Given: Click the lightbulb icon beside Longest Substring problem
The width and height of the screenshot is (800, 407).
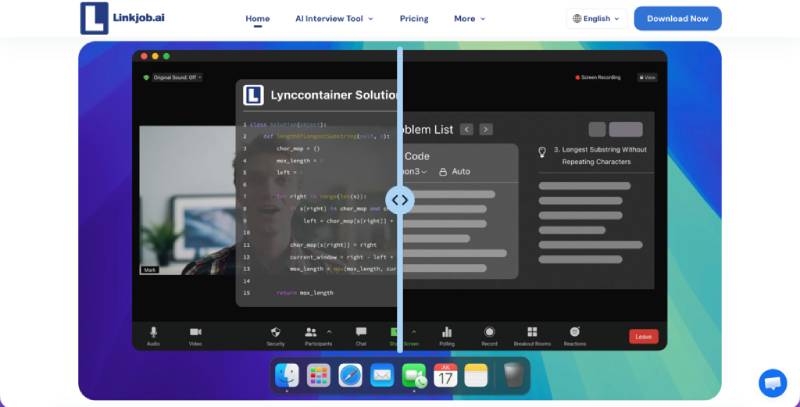Looking at the screenshot, I should tap(542, 151).
